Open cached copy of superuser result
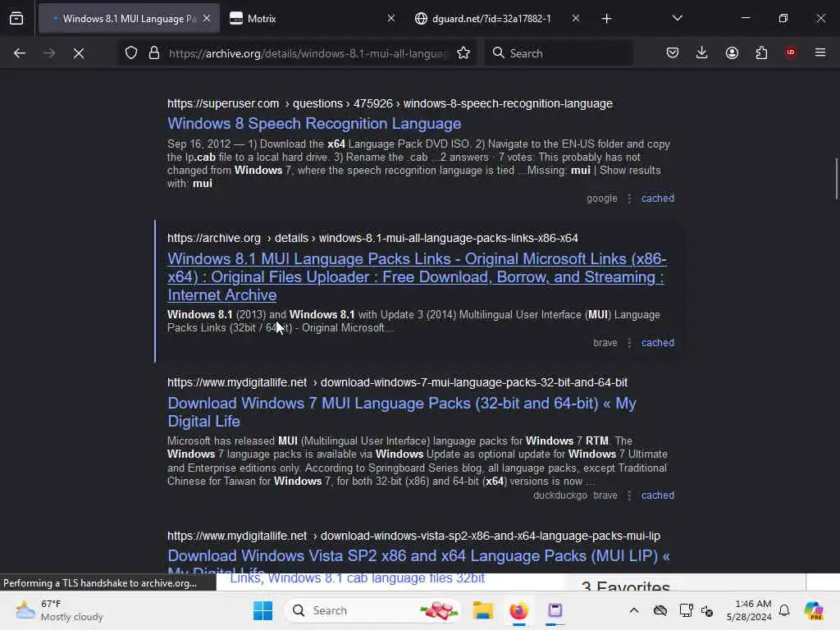 658,199
